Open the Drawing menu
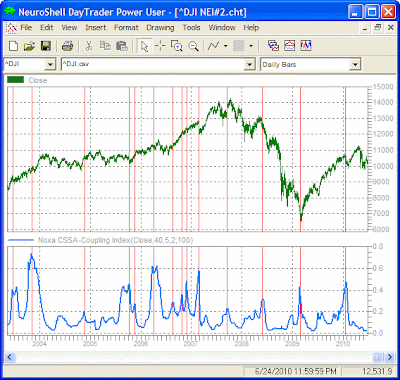The image size is (400, 380). tap(160, 28)
